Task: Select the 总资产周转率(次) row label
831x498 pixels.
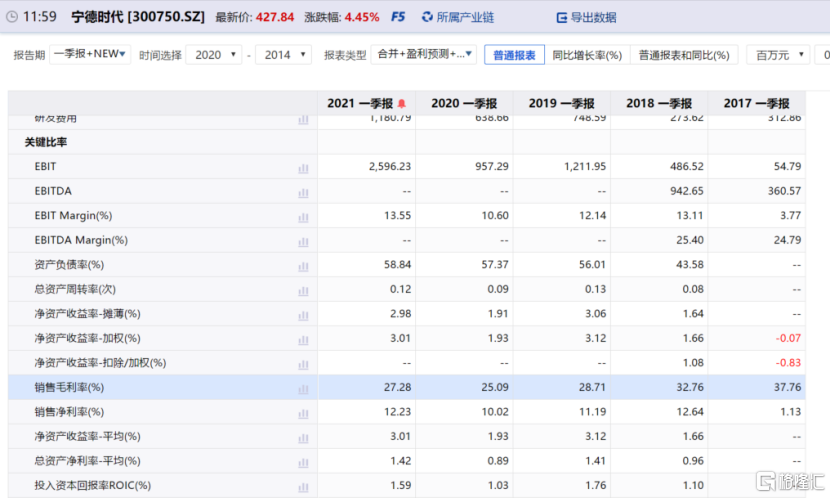Action: pos(75,289)
